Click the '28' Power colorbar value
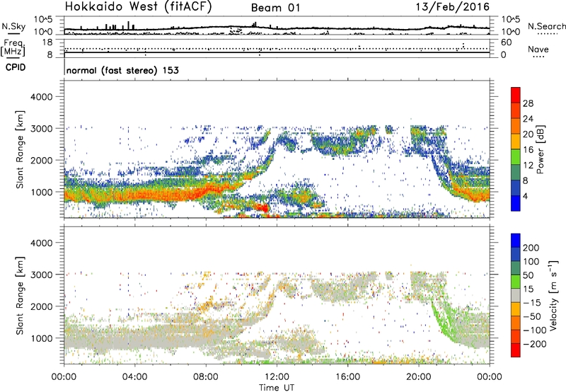The image size is (566, 392). tap(528, 103)
